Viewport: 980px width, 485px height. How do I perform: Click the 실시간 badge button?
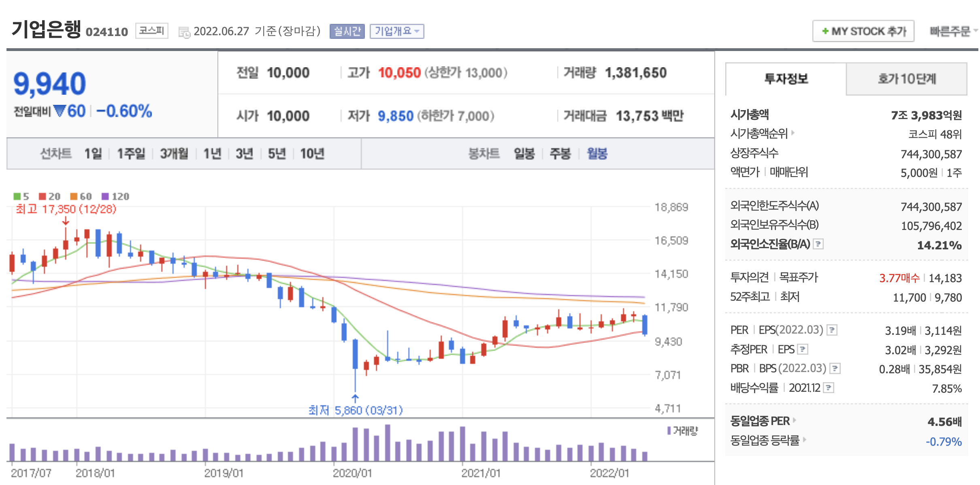347,31
